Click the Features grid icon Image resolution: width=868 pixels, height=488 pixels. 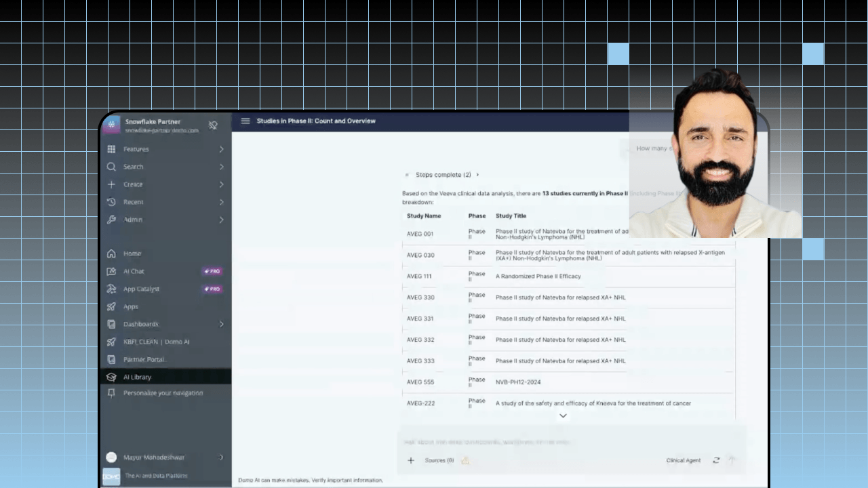click(111, 149)
